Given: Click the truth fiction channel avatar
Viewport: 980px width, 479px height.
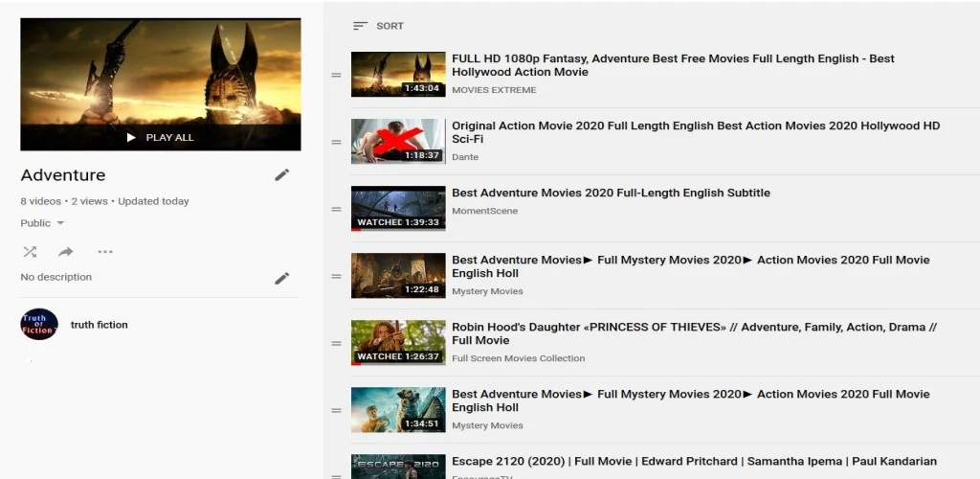Looking at the screenshot, I should pos(39,325).
